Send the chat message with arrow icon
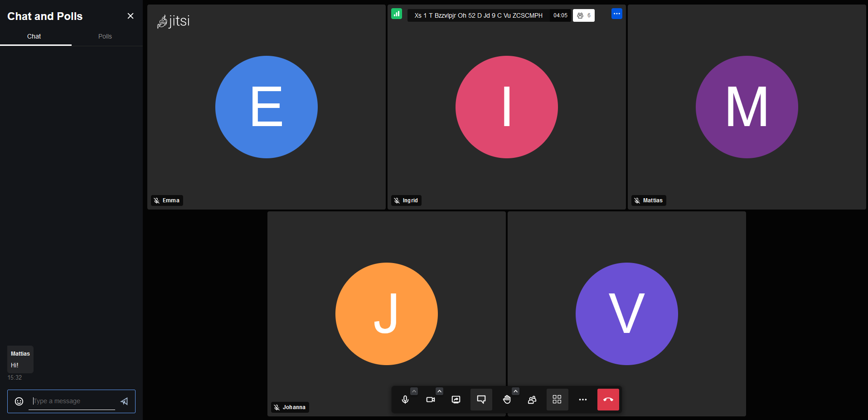 point(124,401)
